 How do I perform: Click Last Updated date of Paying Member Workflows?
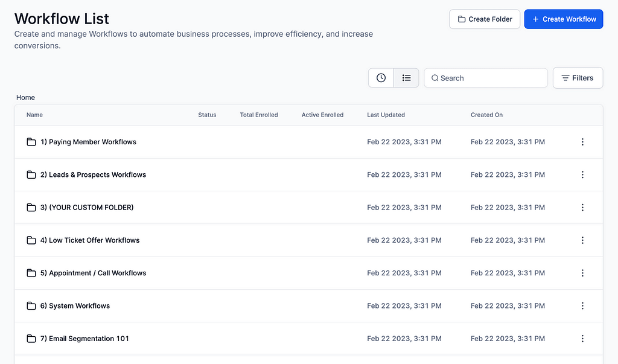[x=404, y=142]
